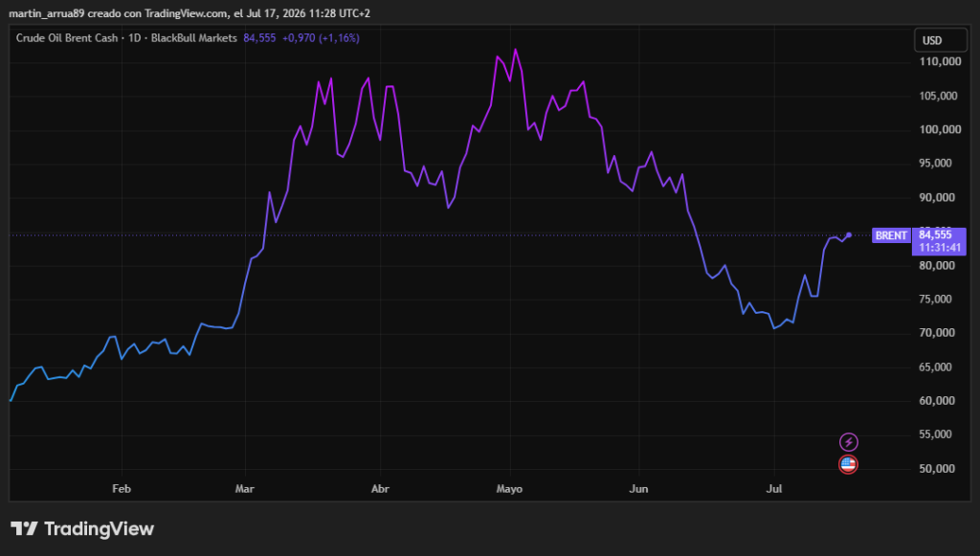The image size is (980, 556).
Task: Click the 55,000 price axis label
Action: coord(936,434)
